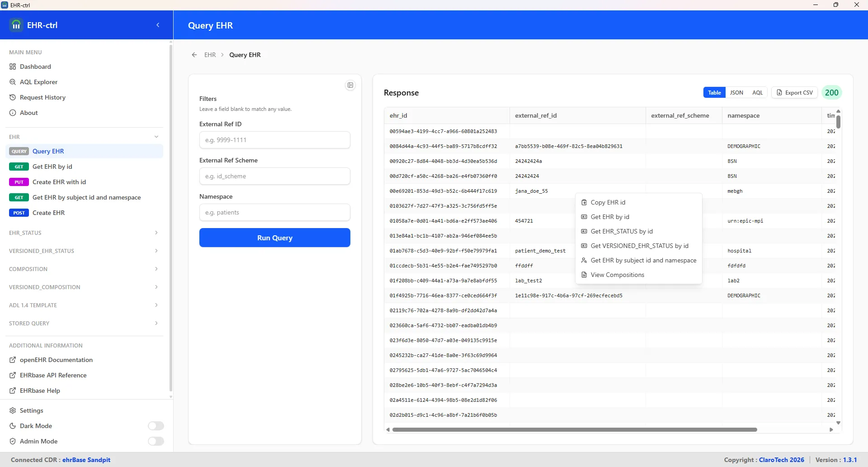Screen dimensions: 868x467
Task: Open EHRbase API Reference link
Action: (x=53, y=375)
